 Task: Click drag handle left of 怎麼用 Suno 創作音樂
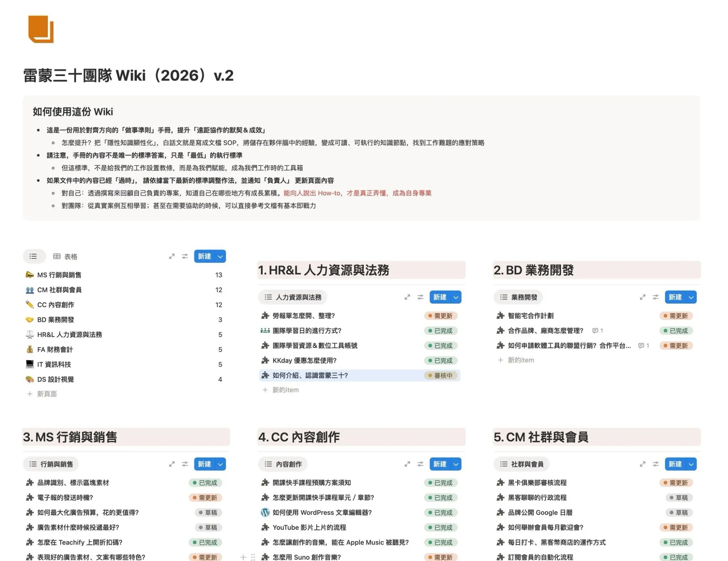point(253,557)
